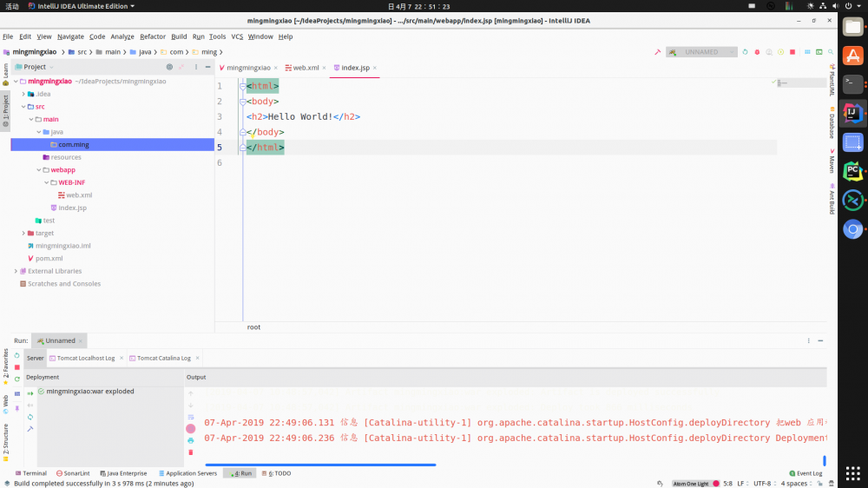Click the Build project hammer icon
This screenshot has height=488, width=868.
point(657,52)
